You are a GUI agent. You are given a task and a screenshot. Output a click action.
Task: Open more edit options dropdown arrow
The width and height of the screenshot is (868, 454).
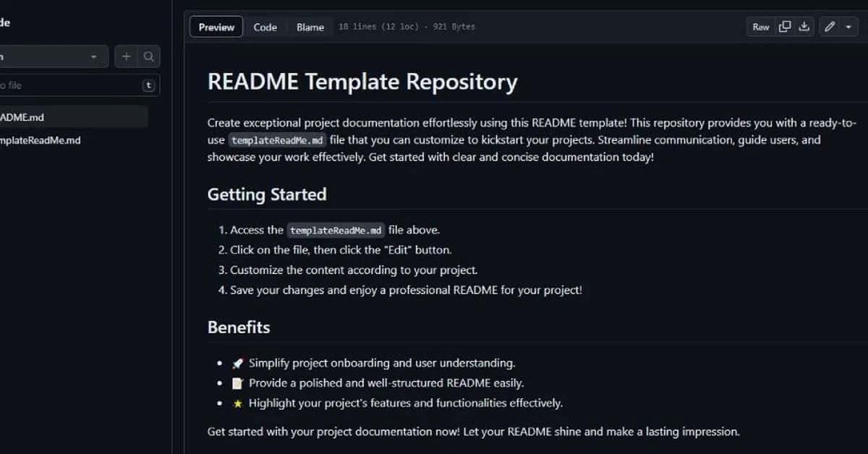tap(848, 27)
